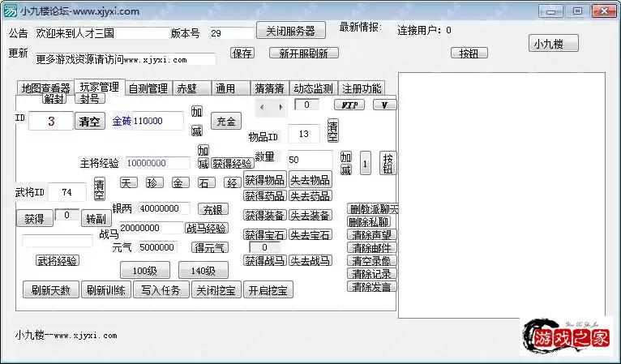This screenshot has width=621, height=364.
Task: Go to the 猜猜猜 tab
Action: pyautogui.click(x=270, y=88)
